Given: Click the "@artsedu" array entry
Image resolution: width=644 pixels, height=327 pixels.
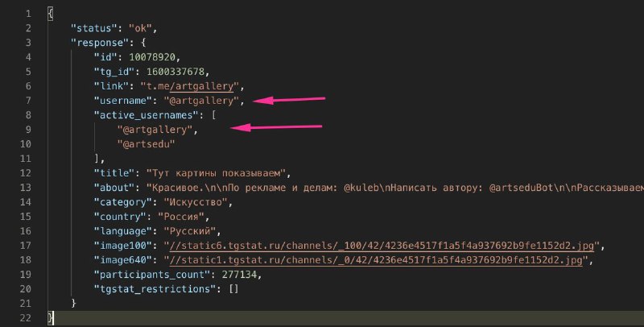Looking at the screenshot, I should (x=147, y=144).
